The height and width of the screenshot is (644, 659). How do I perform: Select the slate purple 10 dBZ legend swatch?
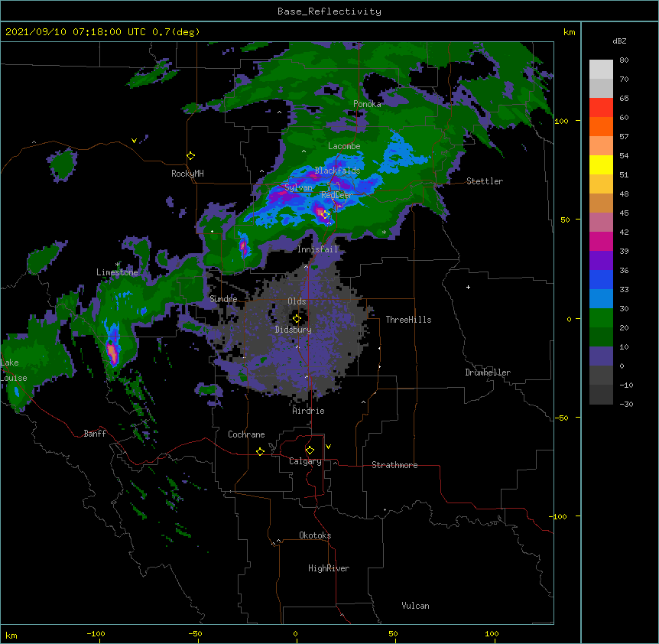tap(601, 356)
